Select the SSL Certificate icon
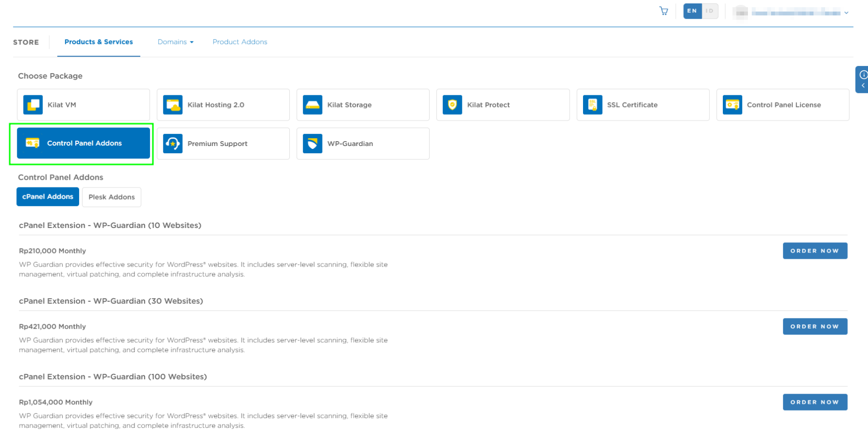The height and width of the screenshot is (439, 868). coord(592,105)
